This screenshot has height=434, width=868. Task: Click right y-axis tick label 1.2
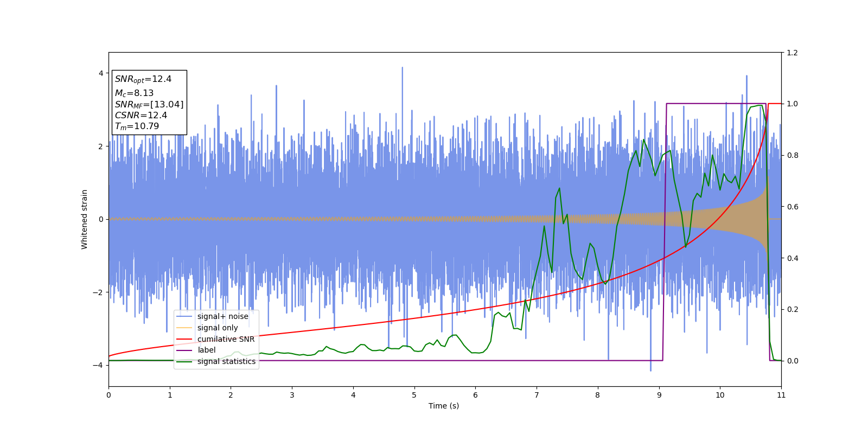(x=792, y=53)
